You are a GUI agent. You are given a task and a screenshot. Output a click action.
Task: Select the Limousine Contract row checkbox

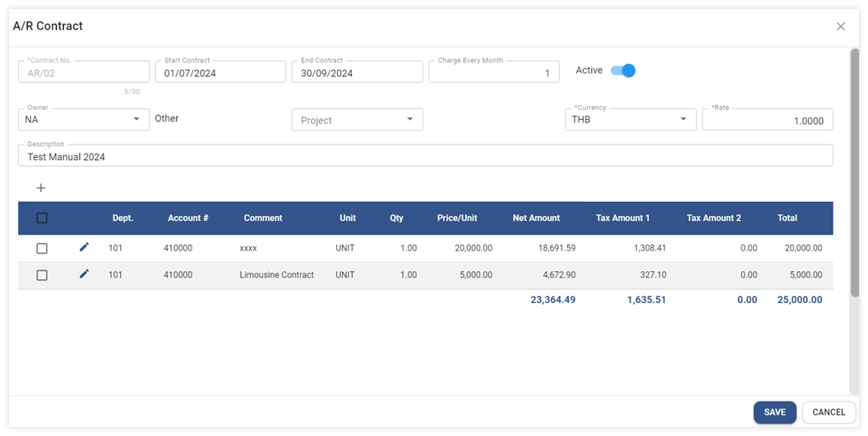point(42,275)
